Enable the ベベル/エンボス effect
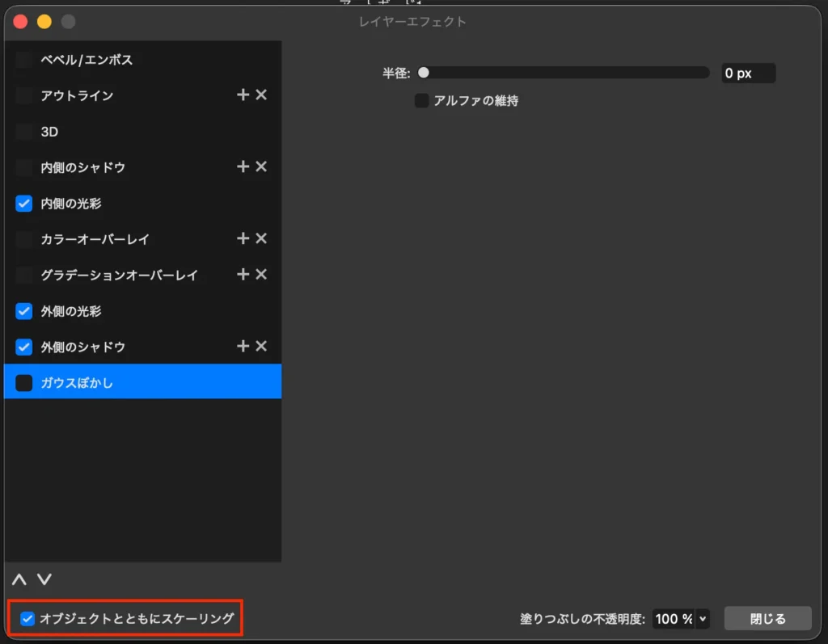The width and height of the screenshot is (828, 644). pyautogui.click(x=23, y=59)
